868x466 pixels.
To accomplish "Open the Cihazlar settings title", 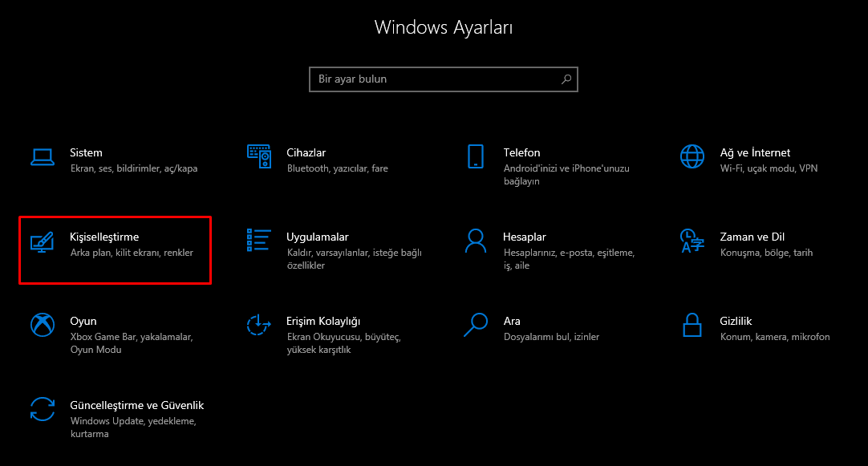I will [x=306, y=152].
